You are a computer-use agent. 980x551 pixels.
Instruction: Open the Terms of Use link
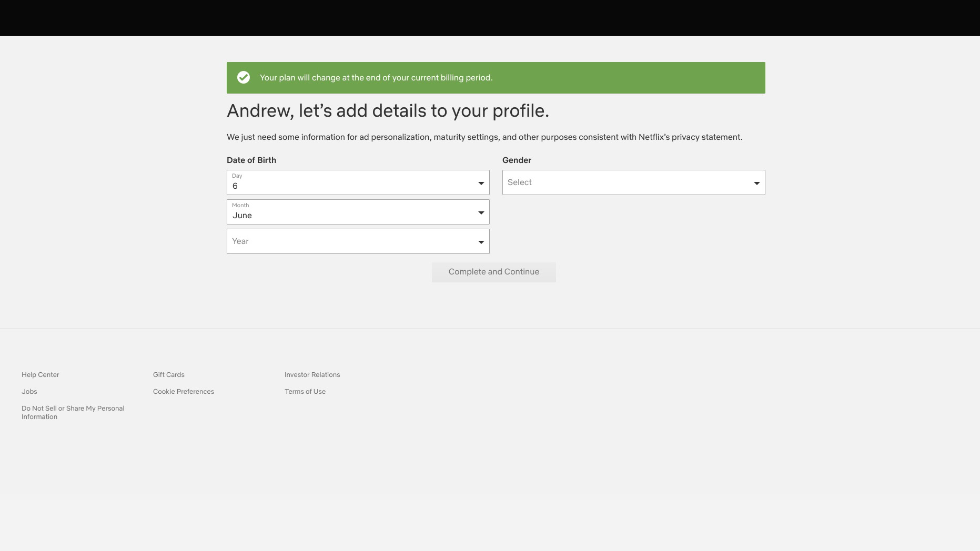pyautogui.click(x=305, y=392)
